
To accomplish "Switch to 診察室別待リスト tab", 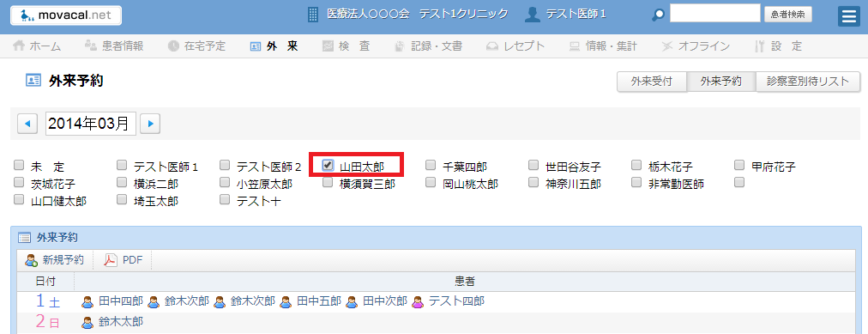I will 808,82.
